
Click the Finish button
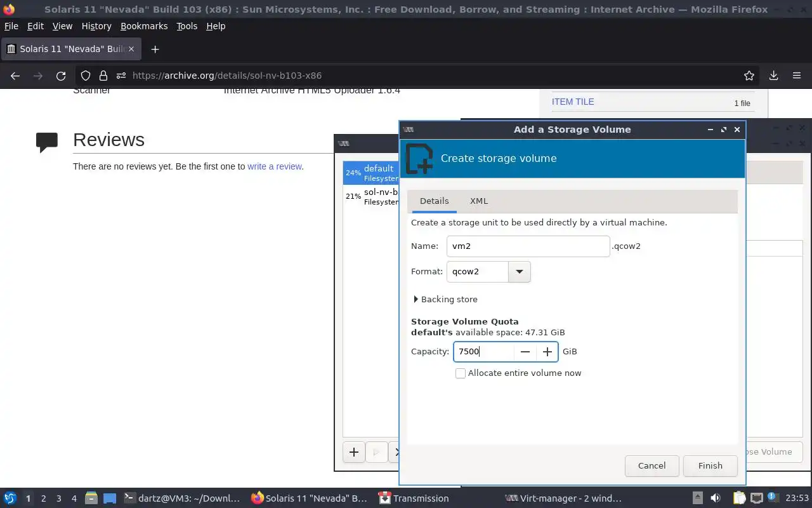click(710, 466)
